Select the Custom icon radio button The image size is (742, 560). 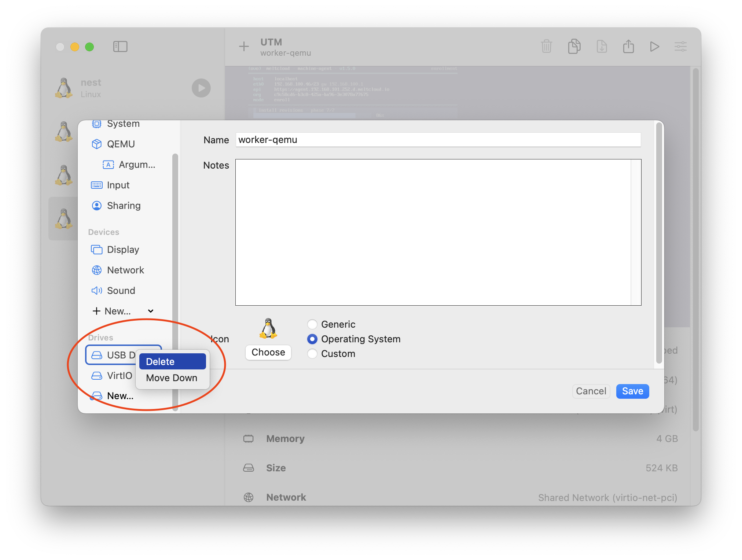tap(312, 354)
